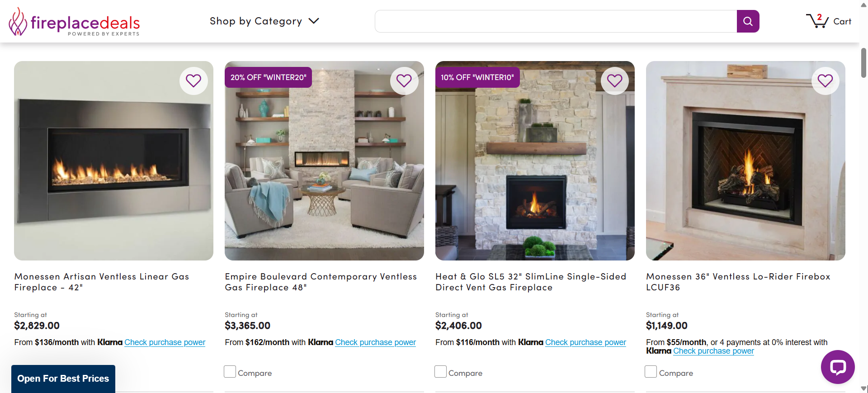Tick Compare box for Heat & Glo SL5
The height and width of the screenshot is (393, 868).
tap(441, 372)
